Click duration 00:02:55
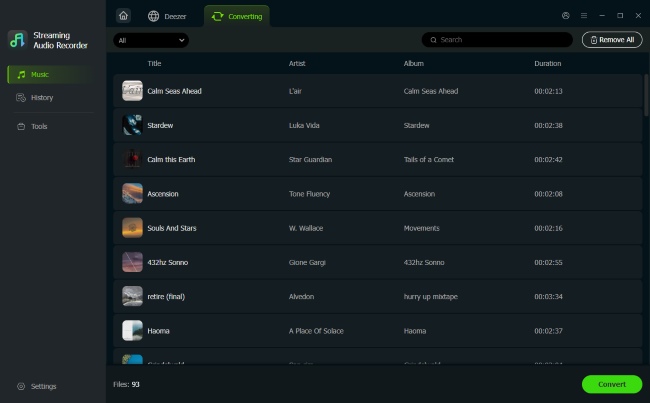The height and width of the screenshot is (403, 650). 548,262
